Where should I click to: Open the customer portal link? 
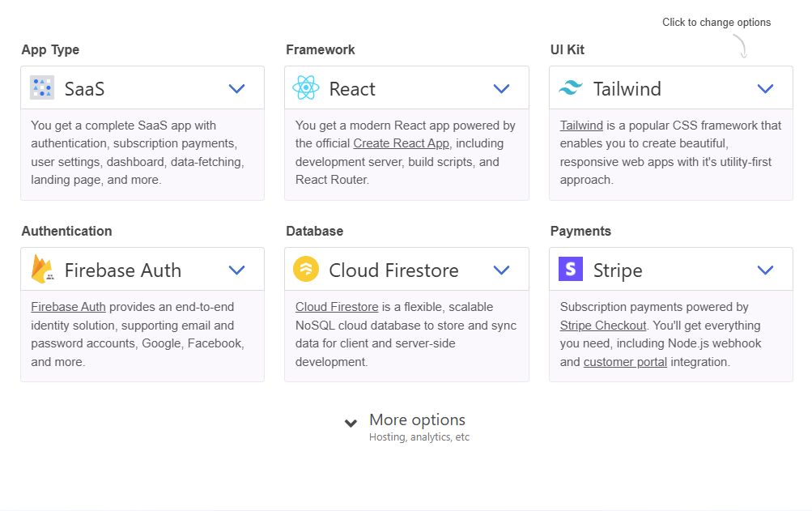coord(625,362)
